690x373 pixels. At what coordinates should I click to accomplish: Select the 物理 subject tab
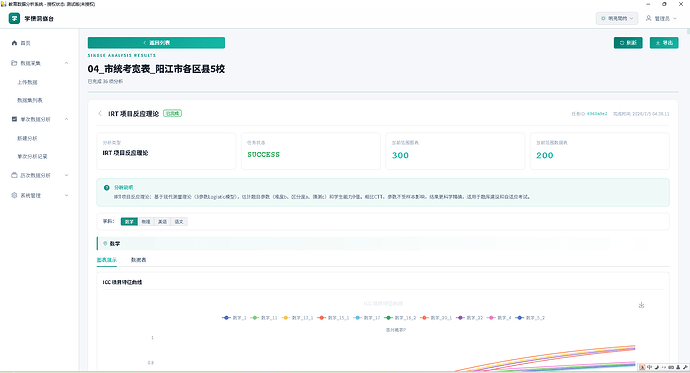(x=146, y=222)
